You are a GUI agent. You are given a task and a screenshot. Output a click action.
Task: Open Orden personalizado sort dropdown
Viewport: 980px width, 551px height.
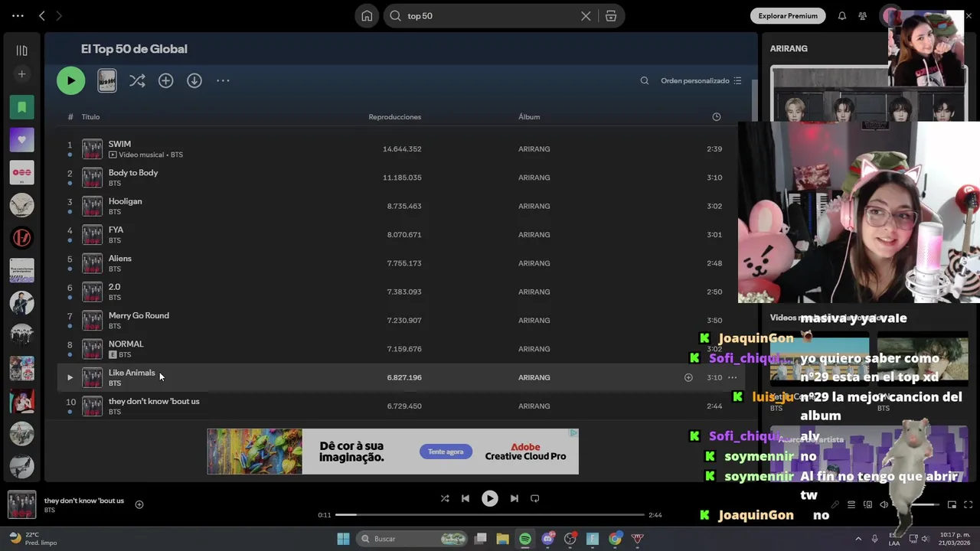[701, 80]
